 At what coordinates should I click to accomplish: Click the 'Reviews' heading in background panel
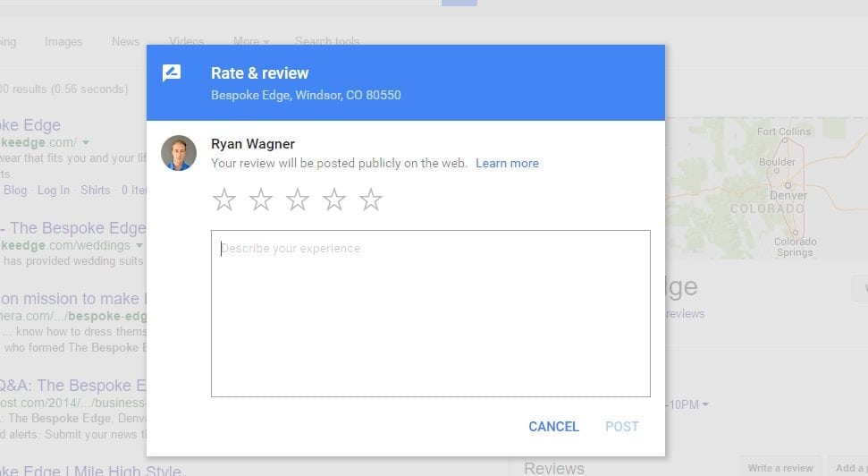point(554,469)
